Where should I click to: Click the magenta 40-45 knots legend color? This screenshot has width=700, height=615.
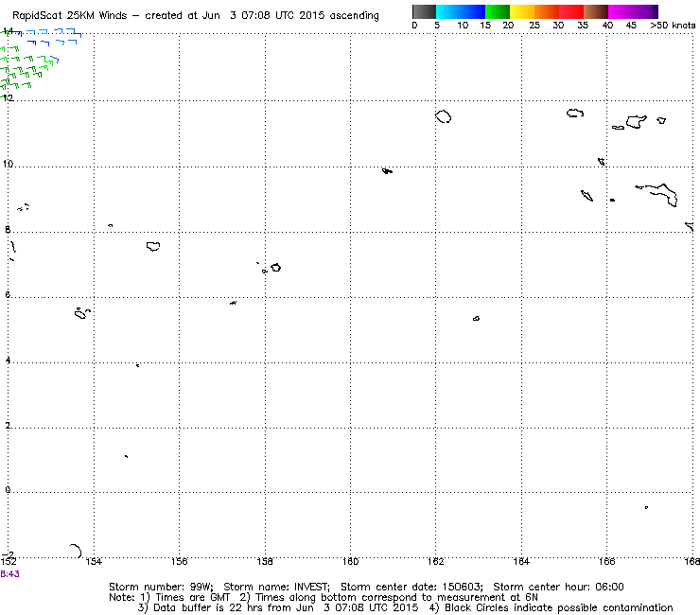(x=621, y=11)
